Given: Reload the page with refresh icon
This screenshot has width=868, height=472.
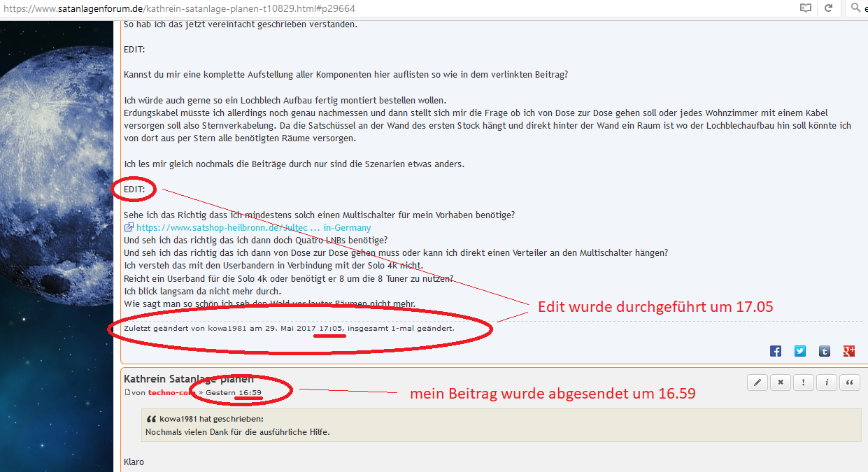Looking at the screenshot, I should click(829, 8).
